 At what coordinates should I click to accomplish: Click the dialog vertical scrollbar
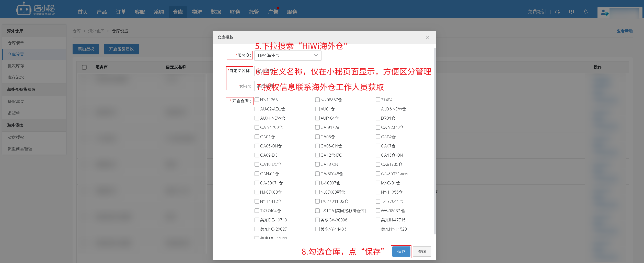435,141
